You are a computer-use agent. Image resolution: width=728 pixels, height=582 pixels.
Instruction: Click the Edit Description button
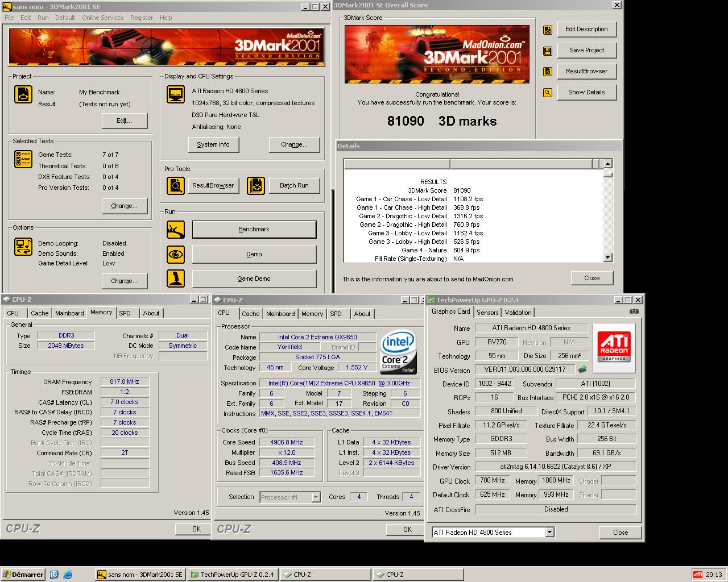click(586, 30)
